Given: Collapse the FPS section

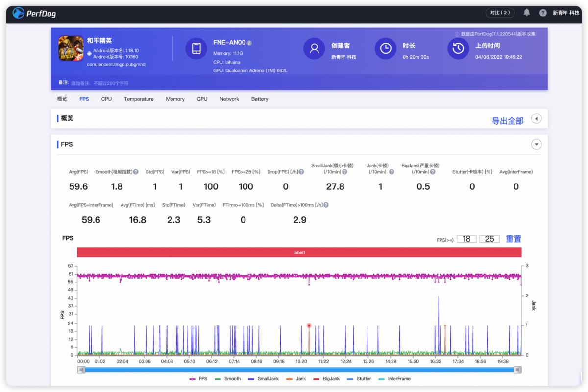Looking at the screenshot, I should [537, 144].
